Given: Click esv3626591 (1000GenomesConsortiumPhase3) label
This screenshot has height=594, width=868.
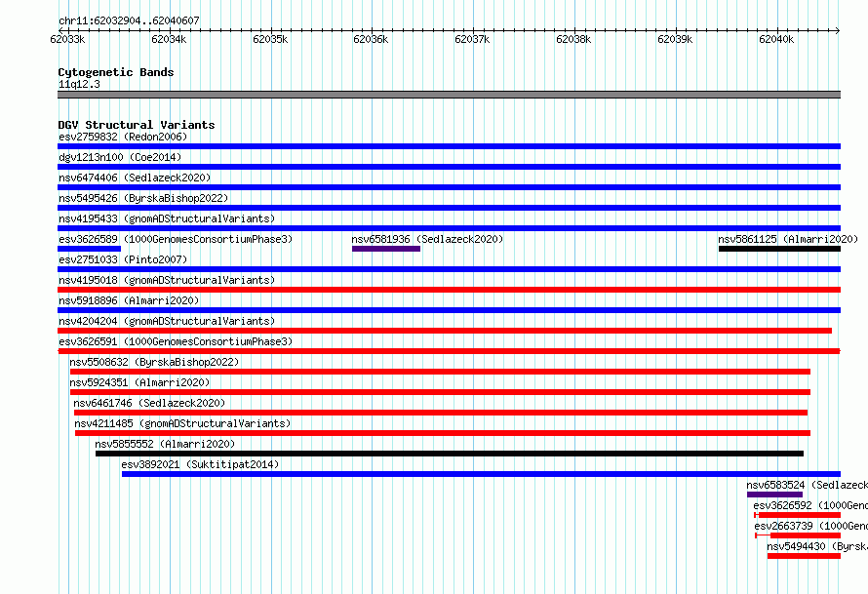Looking at the screenshot, I should (176, 341).
